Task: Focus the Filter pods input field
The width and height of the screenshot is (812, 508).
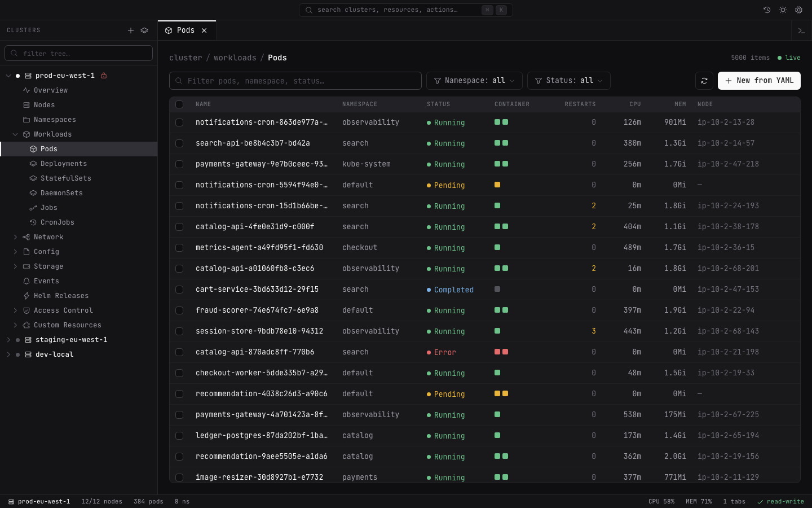Action: click(295, 81)
